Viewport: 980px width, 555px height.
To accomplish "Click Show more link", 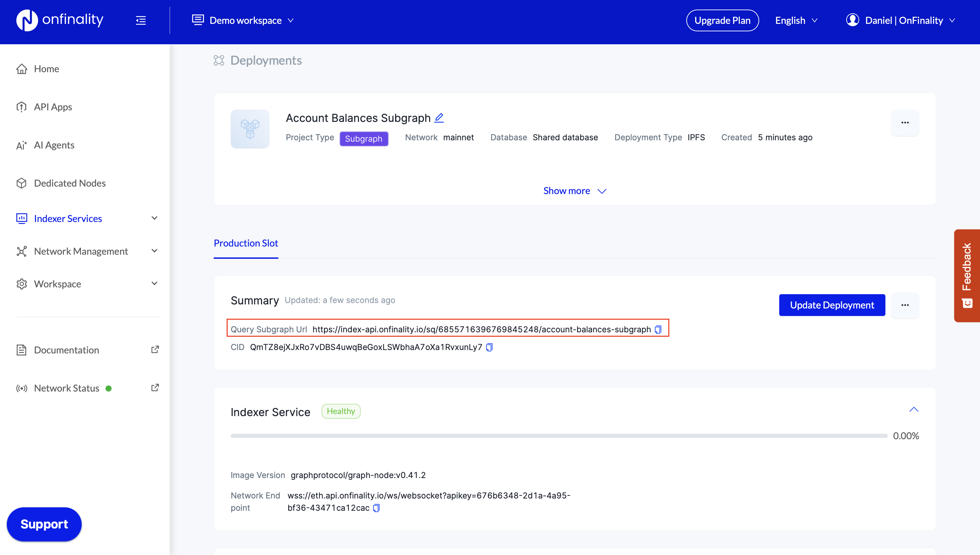I will click(574, 191).
